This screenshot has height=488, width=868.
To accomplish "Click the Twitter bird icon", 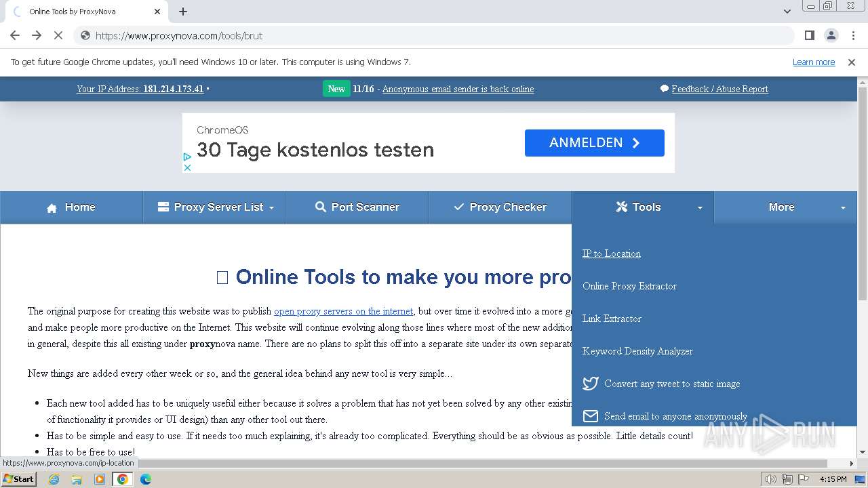I will pos(591,384).
